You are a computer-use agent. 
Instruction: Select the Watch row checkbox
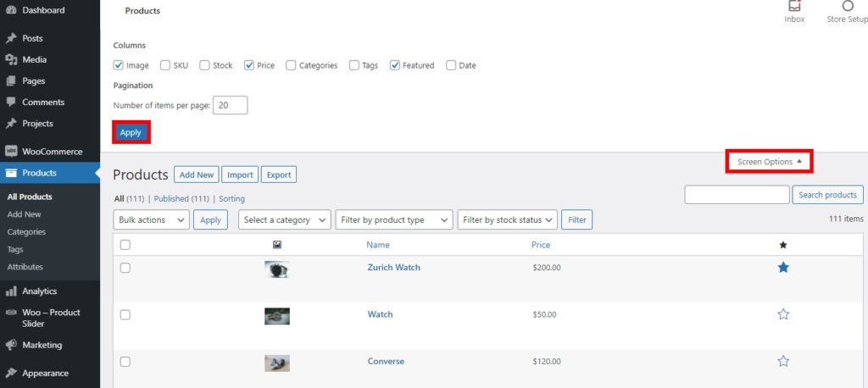coord(125,315)
